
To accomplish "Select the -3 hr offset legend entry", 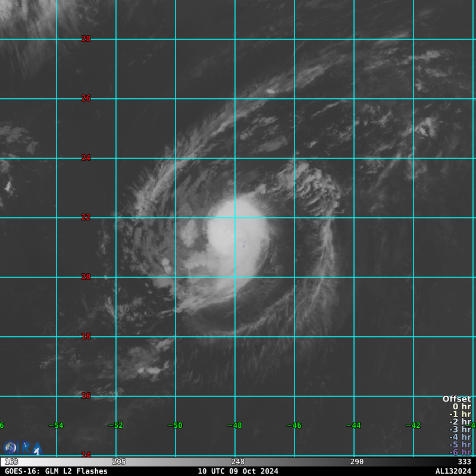I will 460,430.
